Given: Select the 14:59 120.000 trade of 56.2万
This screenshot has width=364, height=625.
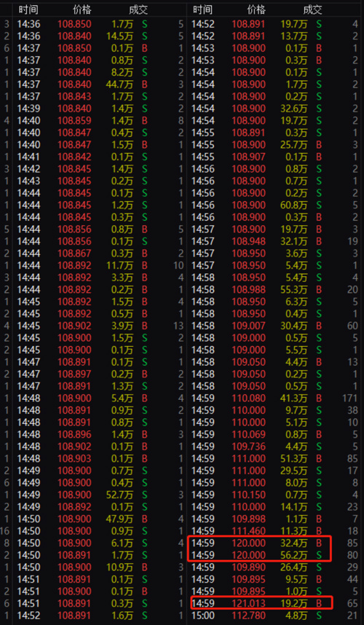Looking at the screenshot, I should pyautogui.click(x=274, y=554).
